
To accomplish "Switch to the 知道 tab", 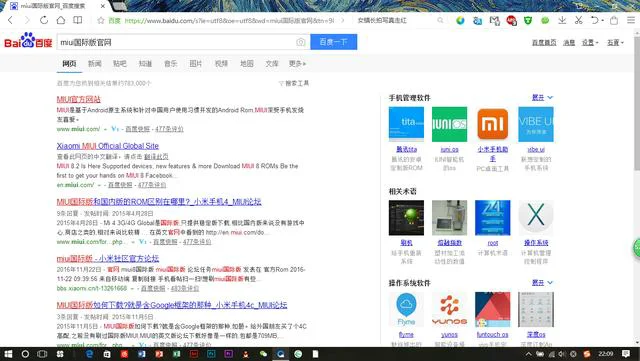I will [145, 64].
